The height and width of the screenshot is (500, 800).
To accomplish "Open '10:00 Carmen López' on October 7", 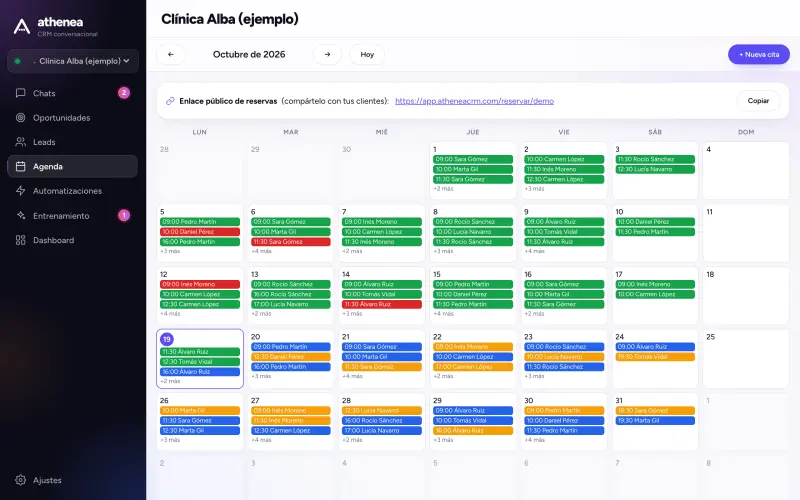I will (x=382, y=232).
